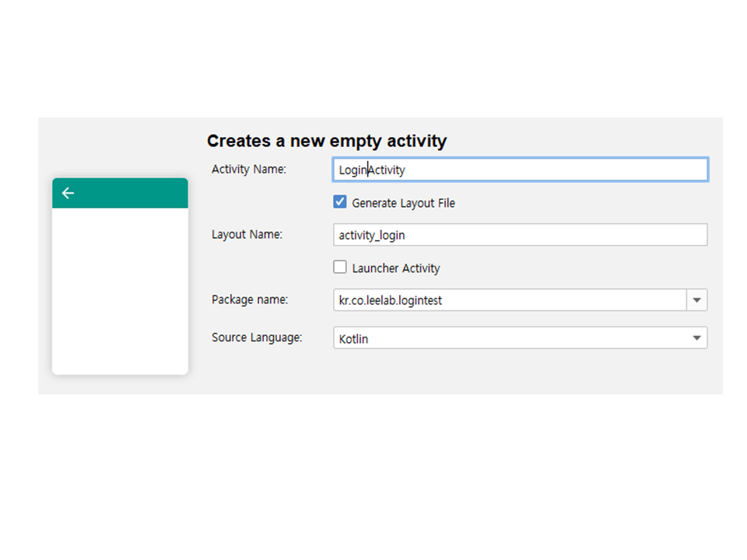Click the Launcher Activity label text
747x560 pixels.
[x=395, y=268]
